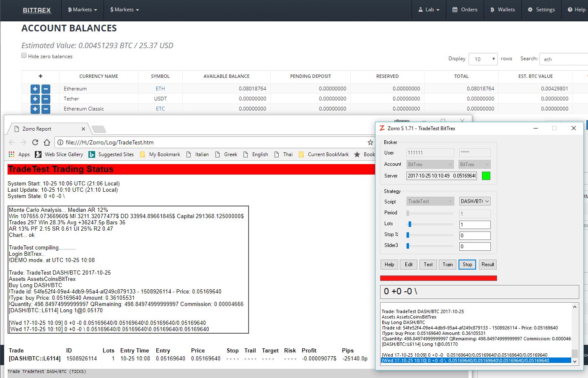Viewport: 588px width, 378px height.
Task: Click deposit plus icon for Tether
Action: 35,99
